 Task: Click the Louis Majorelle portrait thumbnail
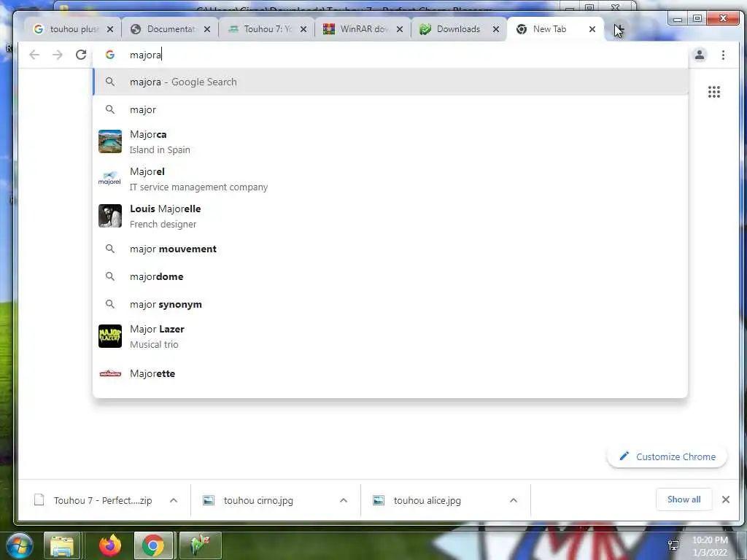tap(110, 216)
